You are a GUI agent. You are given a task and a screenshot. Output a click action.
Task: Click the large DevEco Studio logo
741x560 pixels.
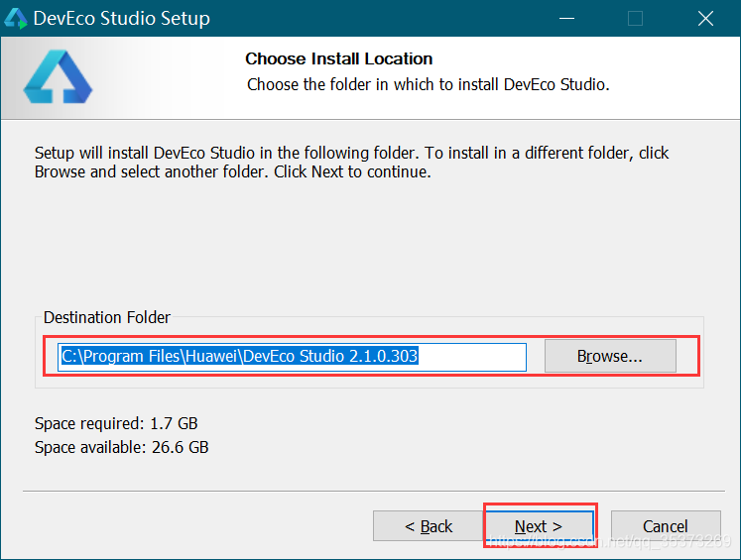58,77
